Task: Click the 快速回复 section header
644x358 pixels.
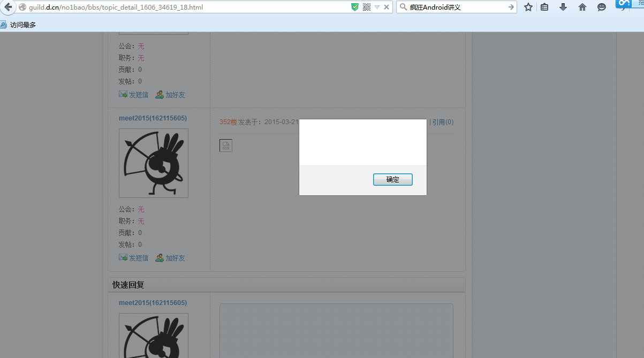Action: [x=128, y=285]
